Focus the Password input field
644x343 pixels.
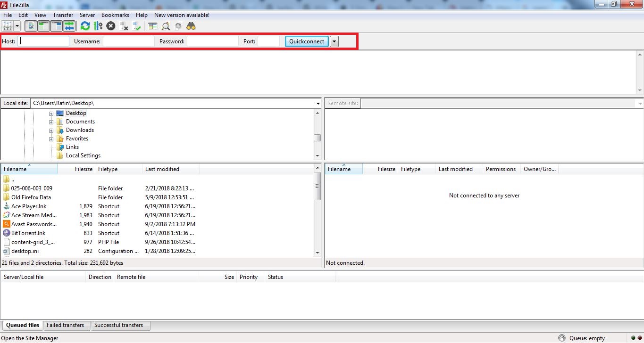[x=213, y=41]
